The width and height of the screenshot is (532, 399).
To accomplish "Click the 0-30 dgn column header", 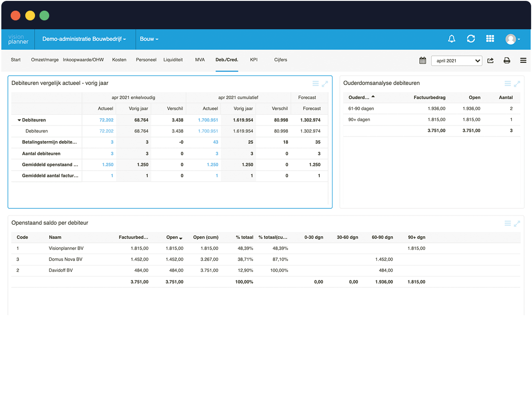I will pyautogui.click(x=314, y=238).
